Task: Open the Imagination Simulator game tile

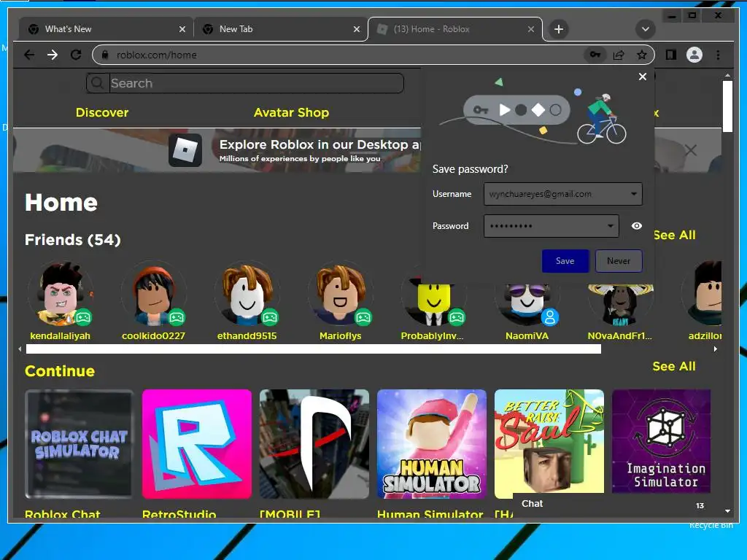Action: [661, 441]
